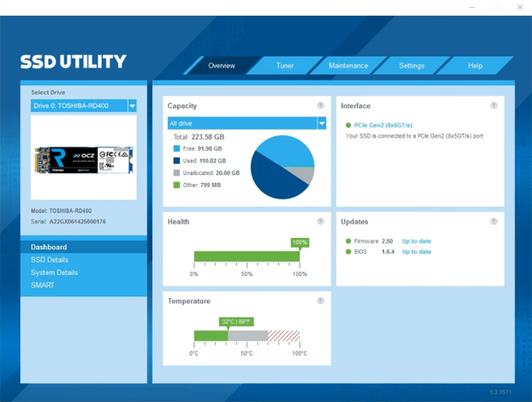Open the Maintenance tab
The height and width of the screenshot is (402, 532).
point(348,66)
